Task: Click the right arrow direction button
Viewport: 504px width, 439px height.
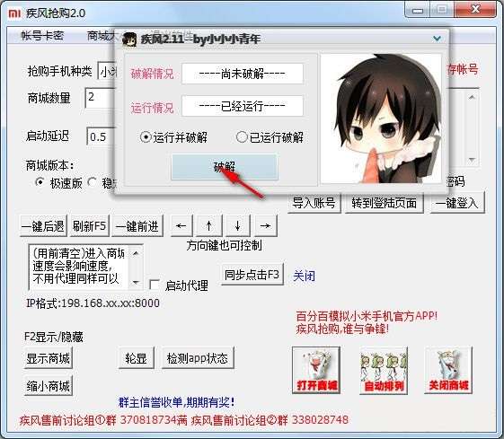Action: [x=266, y=225]
